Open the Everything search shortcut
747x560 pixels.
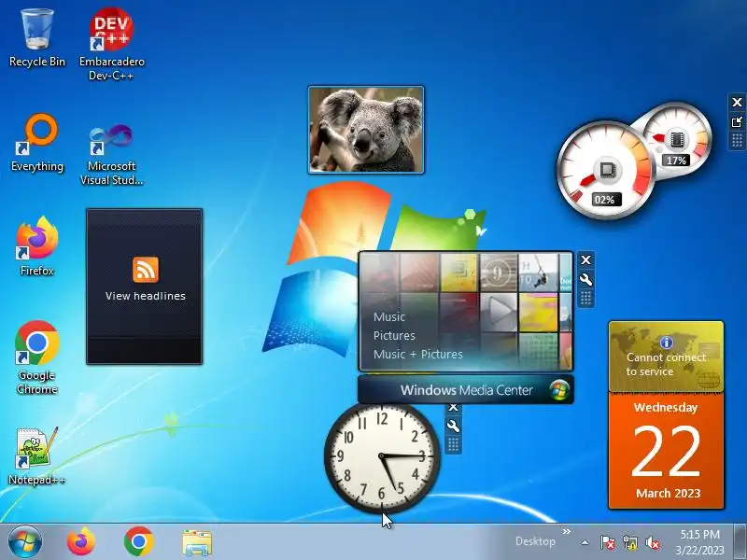point(37,143)
